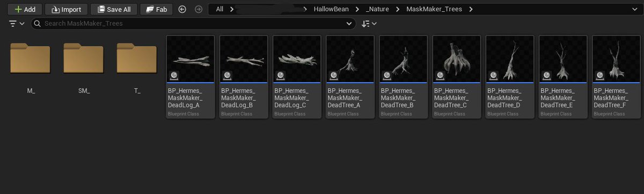Expand the chevron after MaskMaker_Trees breadcrumb
The width and height of the screenshot is (644, 194).
click(471, 9)
